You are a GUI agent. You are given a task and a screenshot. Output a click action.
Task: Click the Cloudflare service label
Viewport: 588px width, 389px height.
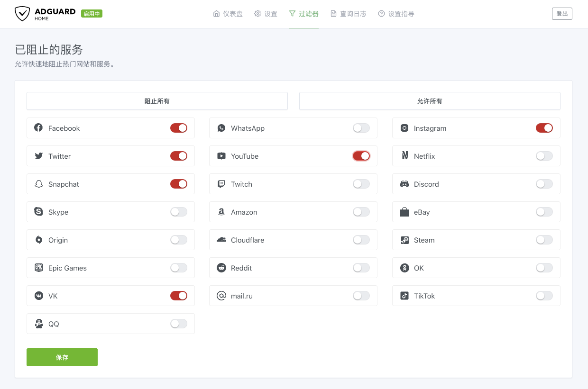pyautogui.click(x=248, y=240)
